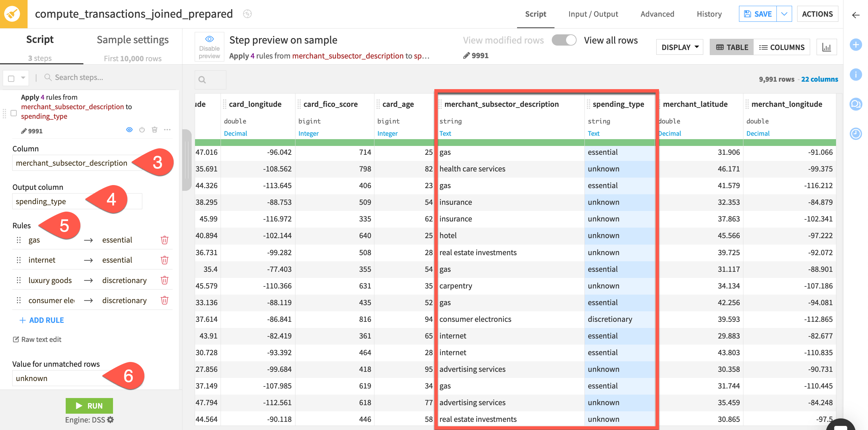Grab the consumer electronics rule drag handle
868x430 pixels.
coord(19,300)
